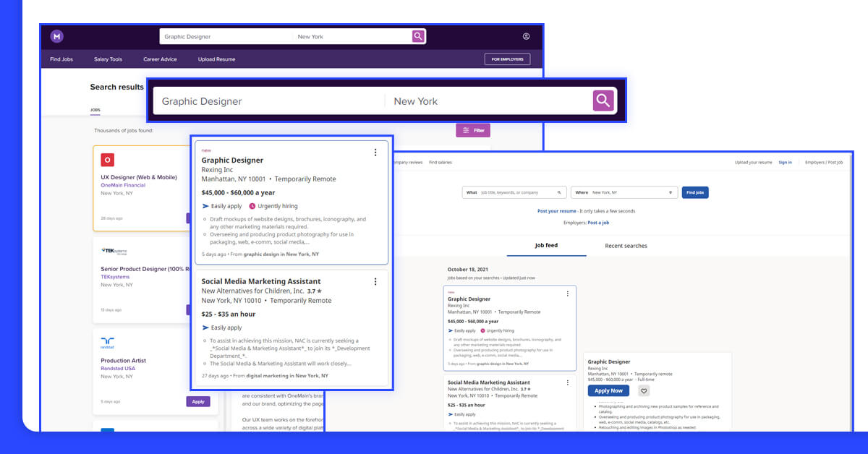Open Career Advice in Monster navigation
This screenshot has width=868, height=454.
click(x=160, y=59)
